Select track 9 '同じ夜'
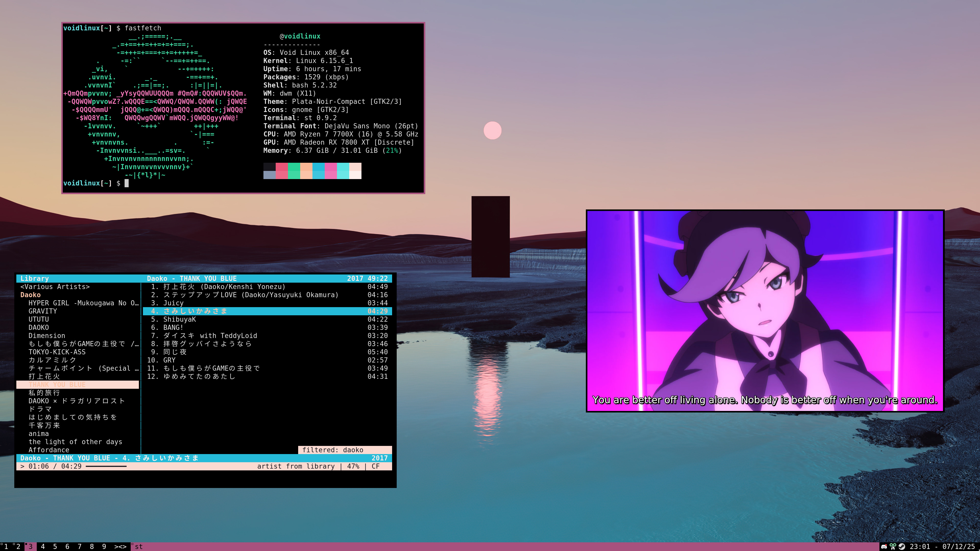This screenshot has height=551, width=980. [268, 352]
